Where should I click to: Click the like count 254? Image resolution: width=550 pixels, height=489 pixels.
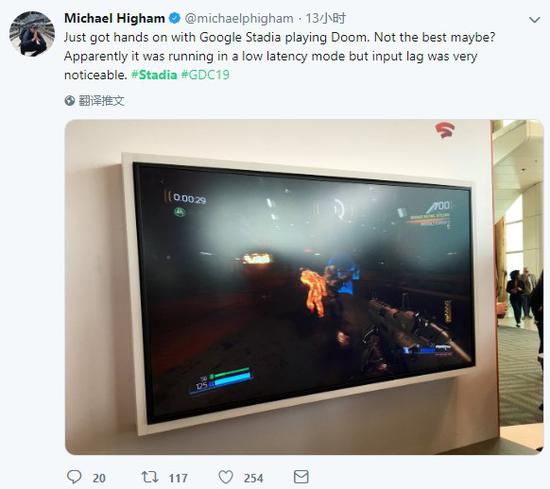[253, 478]
